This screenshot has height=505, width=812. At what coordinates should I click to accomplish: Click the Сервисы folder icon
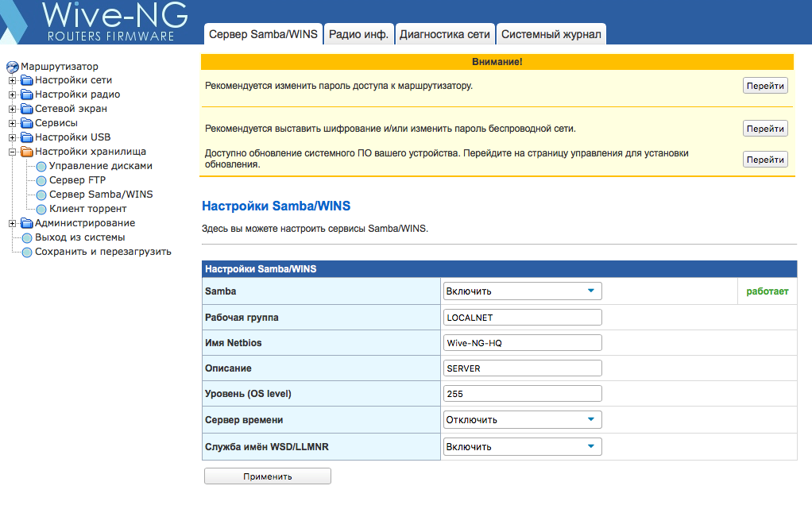26,123
